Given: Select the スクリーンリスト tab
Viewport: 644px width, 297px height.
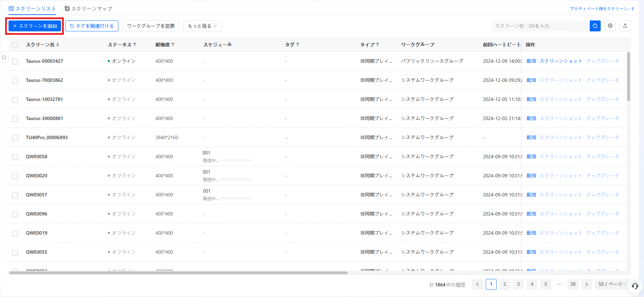Looking at the screenshot, I should pyautogui.click(x=32, y=9).
